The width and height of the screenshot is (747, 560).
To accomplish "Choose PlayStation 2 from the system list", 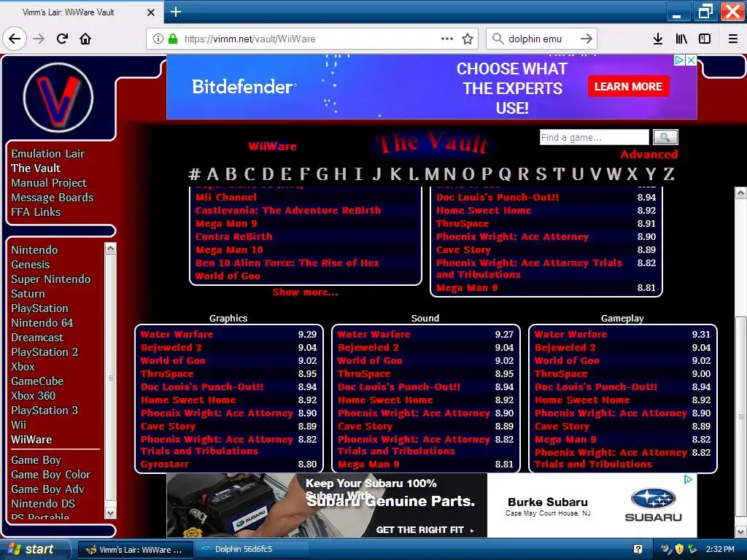I will (x=44, y=352).
